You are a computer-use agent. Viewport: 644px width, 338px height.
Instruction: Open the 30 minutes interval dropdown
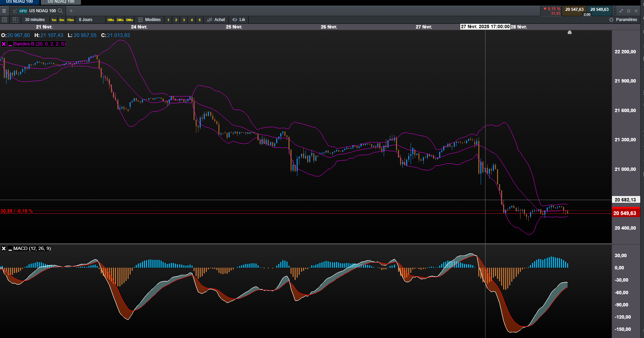tap(35, 20)
